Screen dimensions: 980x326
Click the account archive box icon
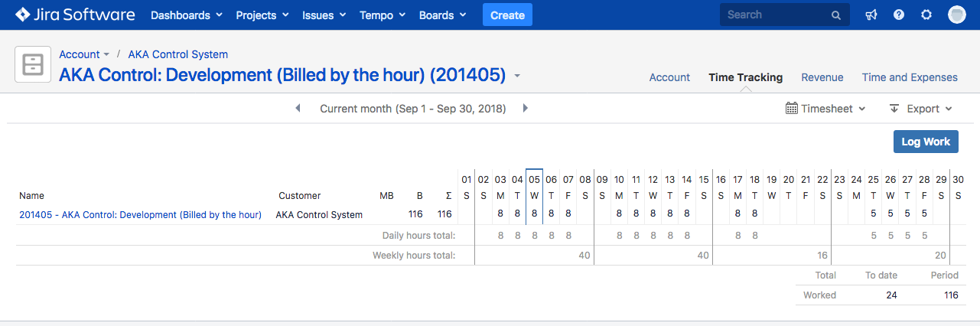[x=33, y=64]
